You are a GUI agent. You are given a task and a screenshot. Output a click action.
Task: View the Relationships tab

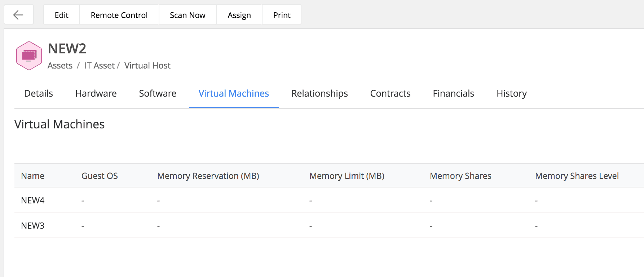[319, 93]
